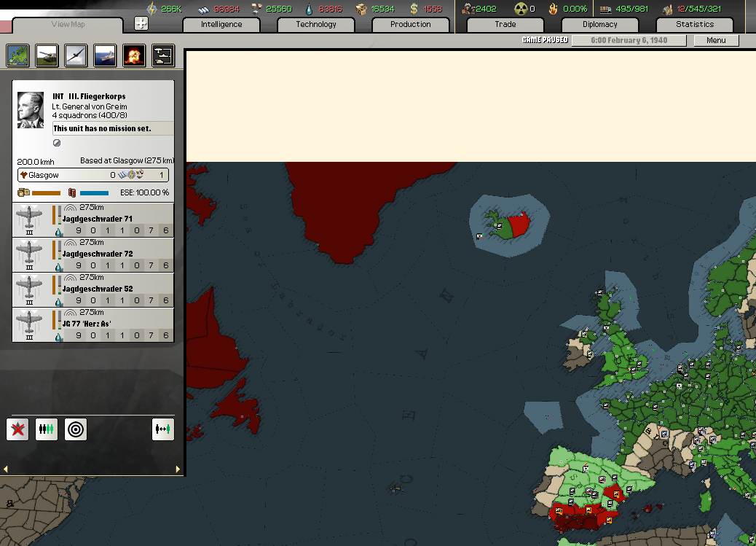The height and width of the screenshot is (546, 756).
Task: Click the disband unit red X star button
Action: click(x=17, y=429)
